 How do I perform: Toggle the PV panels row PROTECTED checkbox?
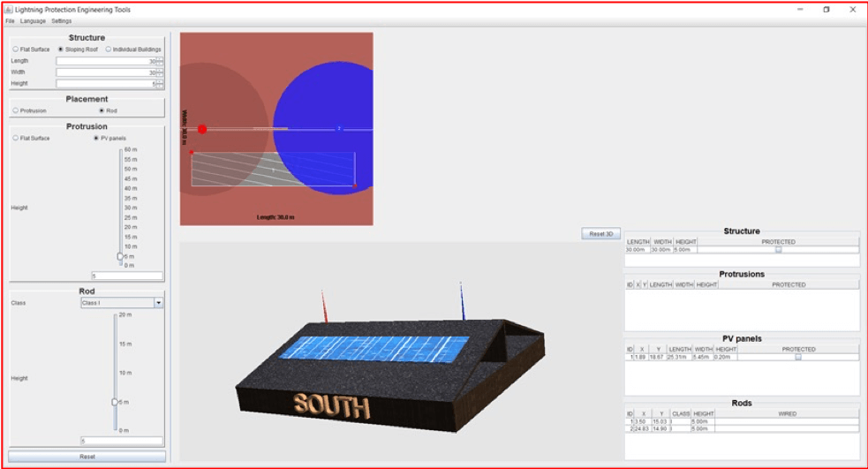(x=798, y=357)
